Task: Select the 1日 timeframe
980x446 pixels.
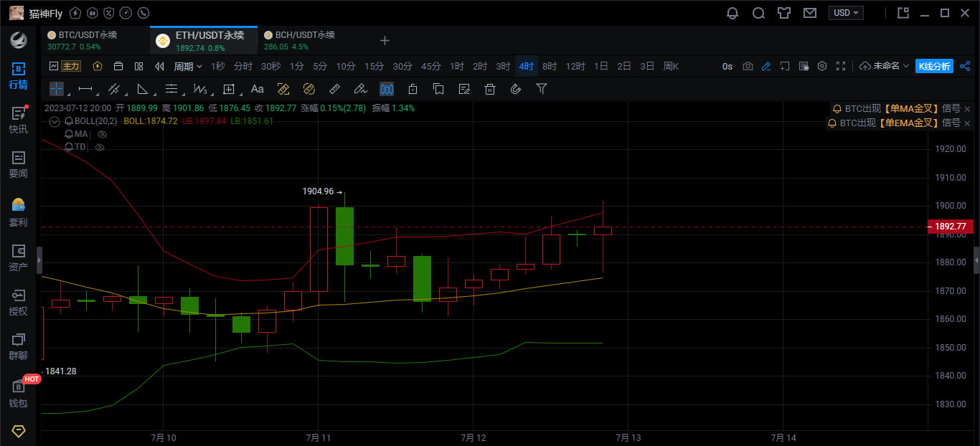Action: 600,66
